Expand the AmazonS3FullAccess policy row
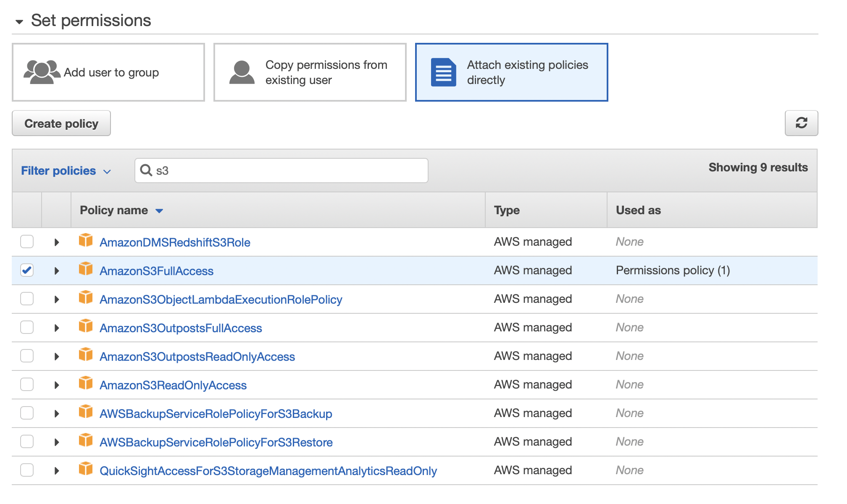Viewport: 847px width, 504px height. [57, 270]
